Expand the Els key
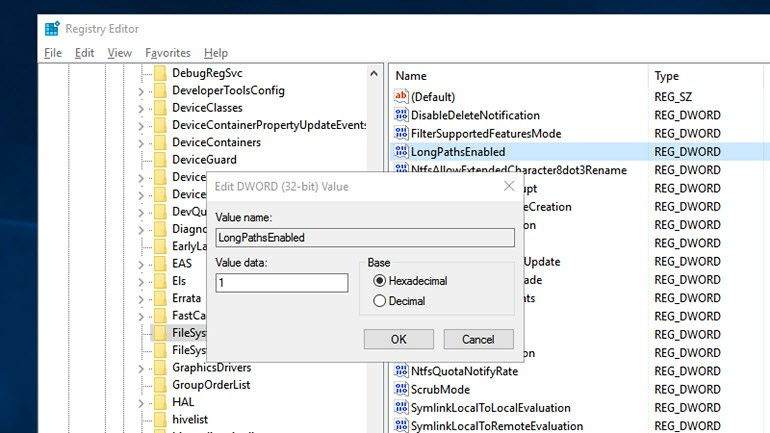Screen dimensions: 770x433 pos(141,282)
